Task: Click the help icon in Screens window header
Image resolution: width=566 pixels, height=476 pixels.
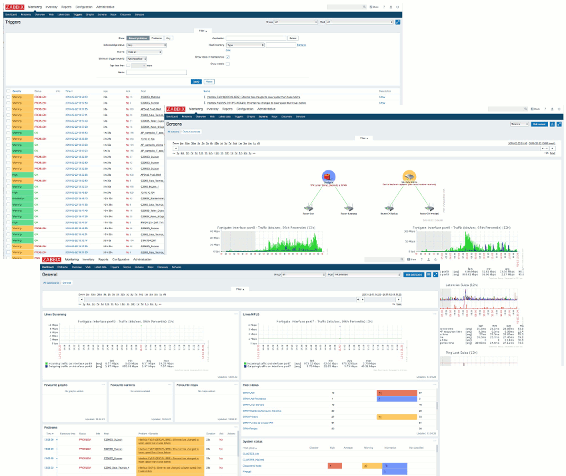Action: tap(545, 109)
